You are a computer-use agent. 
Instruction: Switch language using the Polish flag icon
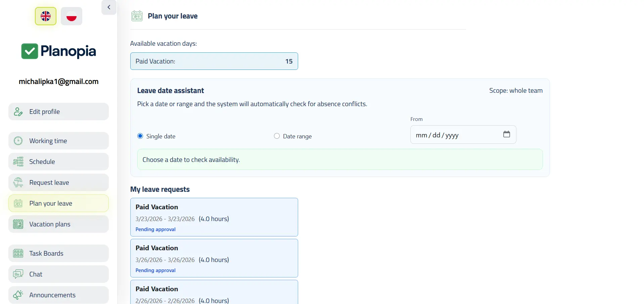[x=72, y=16]
